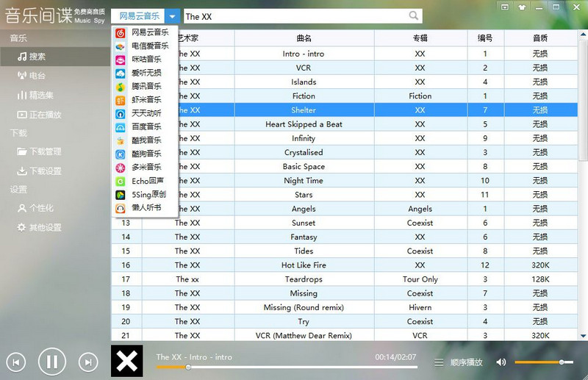The image size is (588, 380).
Task: Sort by 音质 column header
Action: (x=540, y=38)
